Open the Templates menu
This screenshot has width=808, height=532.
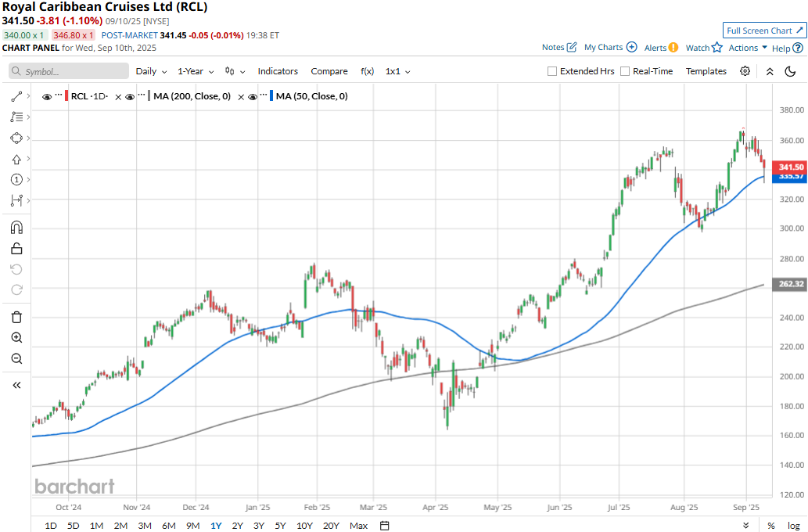pyautogui.click(x=706, y=71)
